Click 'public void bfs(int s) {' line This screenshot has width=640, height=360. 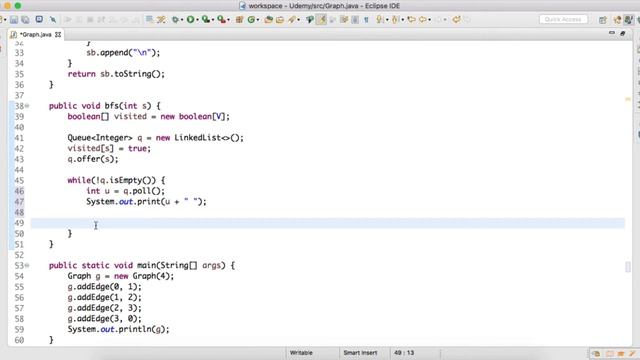[105, 106]
